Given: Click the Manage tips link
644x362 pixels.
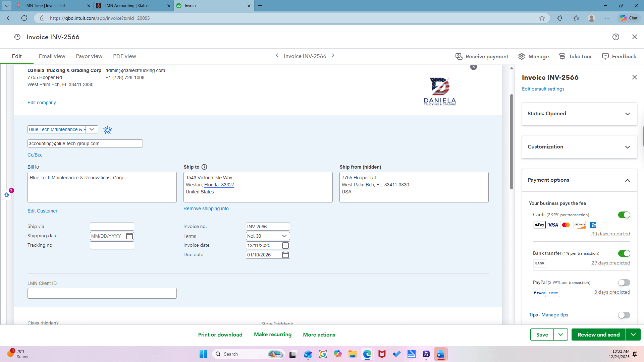Looking at the screenshot, I should click(555, 315).
